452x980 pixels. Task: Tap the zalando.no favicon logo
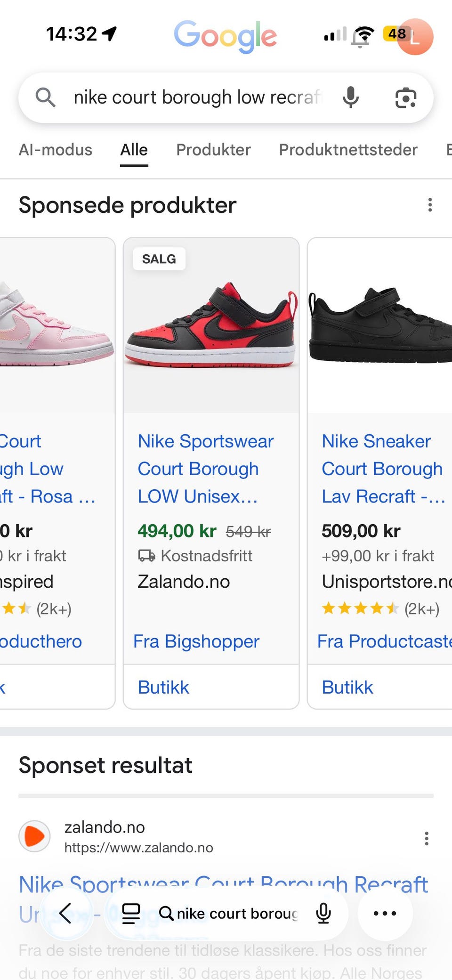click(34, 836)
